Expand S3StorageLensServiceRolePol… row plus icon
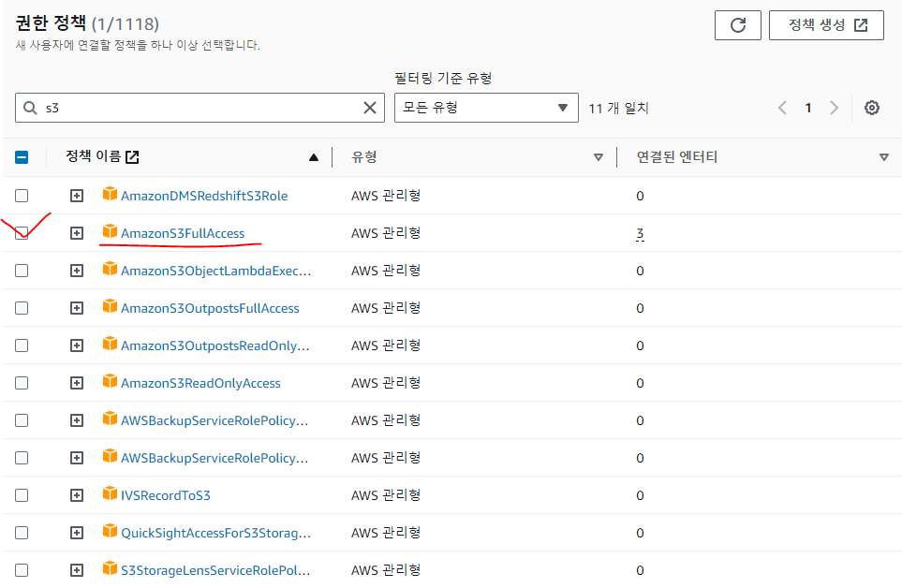This screenshot has width=902, height=588. click(77, 570)
